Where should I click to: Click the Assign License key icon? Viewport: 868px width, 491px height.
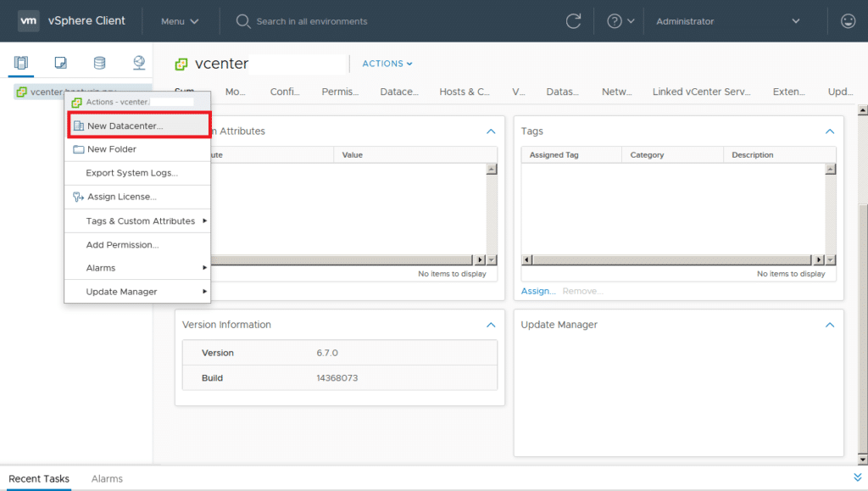[x=79, y=197]
